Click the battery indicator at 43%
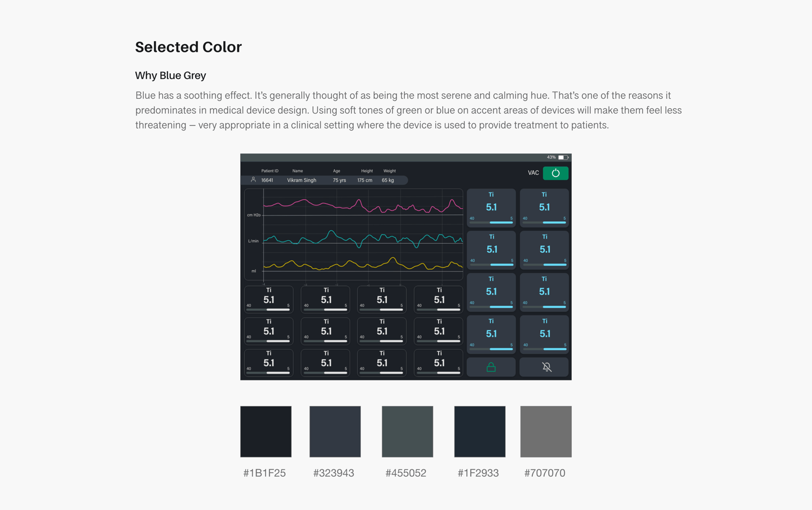This screenshot has height=510, width=812. [563, 157]
